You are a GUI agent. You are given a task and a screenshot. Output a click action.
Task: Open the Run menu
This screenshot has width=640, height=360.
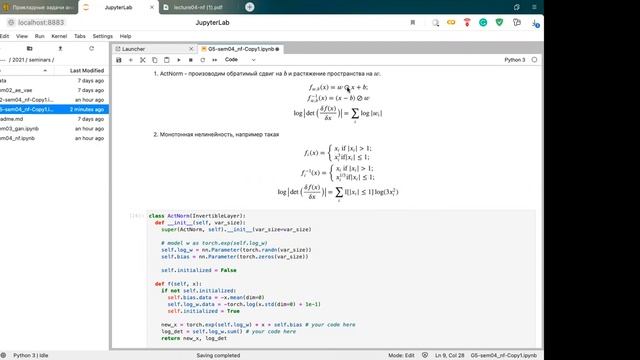[40, 36]
